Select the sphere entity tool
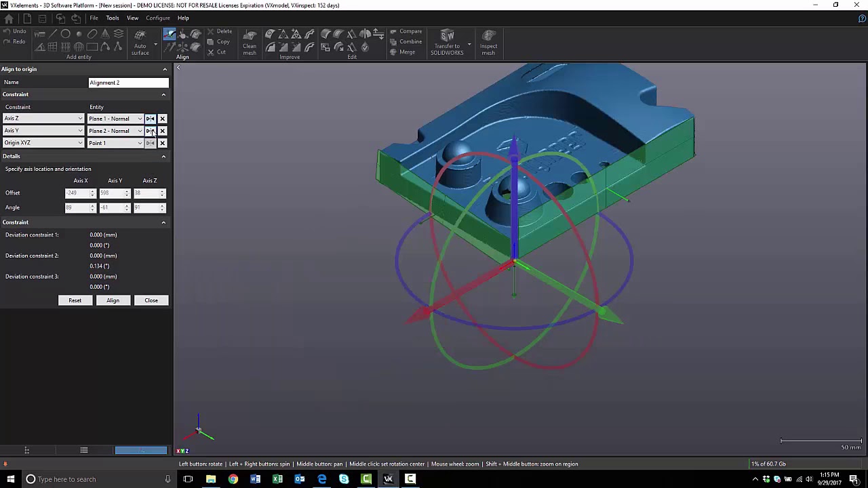This screenshot has width=868, height=488. tap(79, 47)
